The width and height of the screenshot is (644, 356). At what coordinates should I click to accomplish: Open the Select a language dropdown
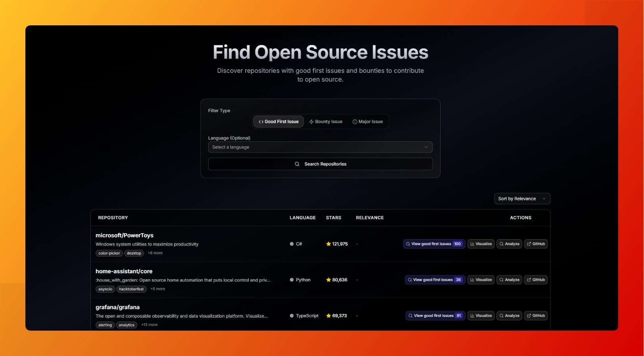pyautogui.click(x=320, y=147)
